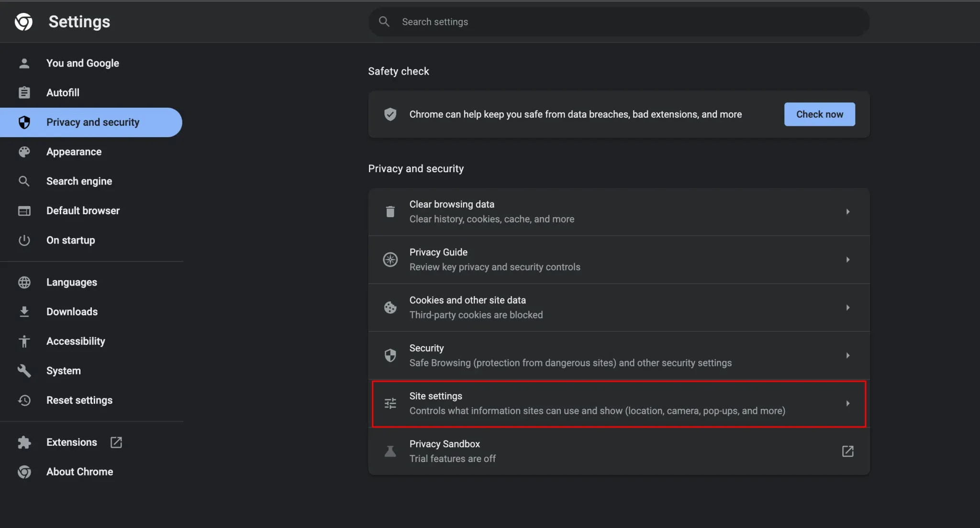Viewport: 980px width, 528px height.
Task: Click the Chrome logo beside Settings
Action: click(23, 22)
